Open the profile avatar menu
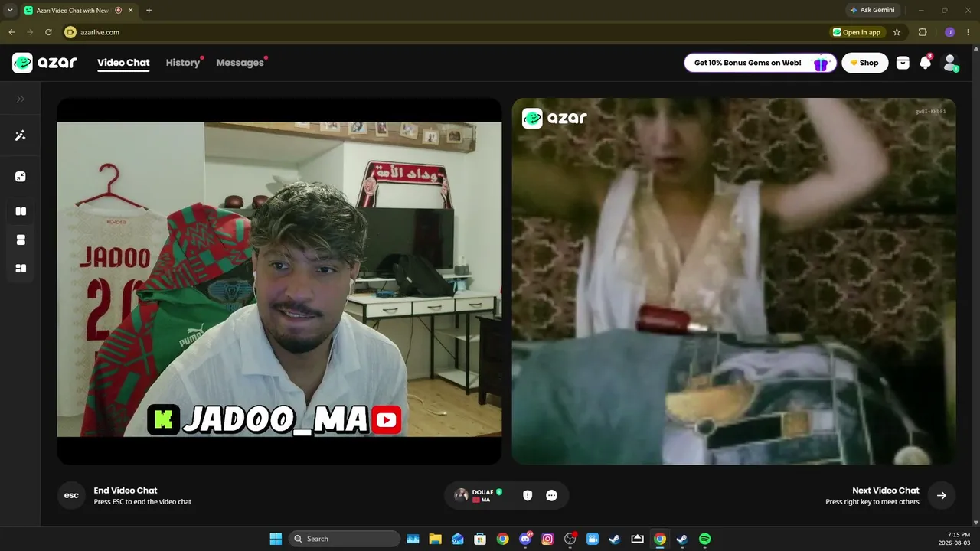 (x=950, y=63)
